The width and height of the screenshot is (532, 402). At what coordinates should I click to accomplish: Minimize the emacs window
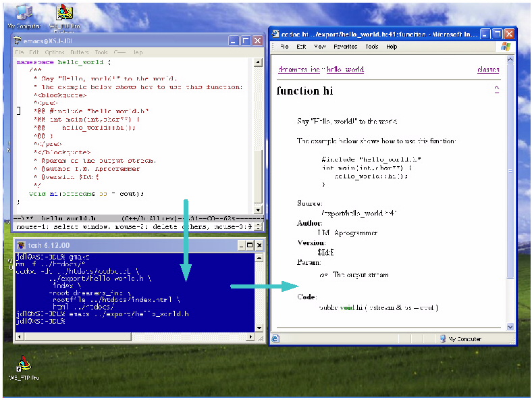(x=234, y=41)
